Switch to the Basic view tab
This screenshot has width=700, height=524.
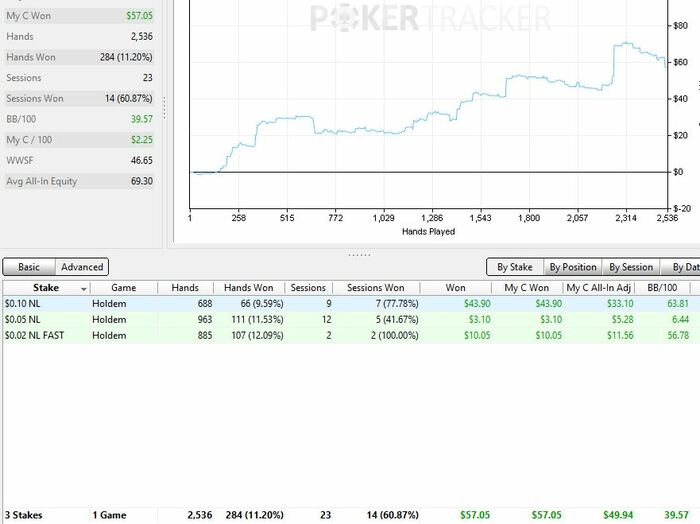29,267
